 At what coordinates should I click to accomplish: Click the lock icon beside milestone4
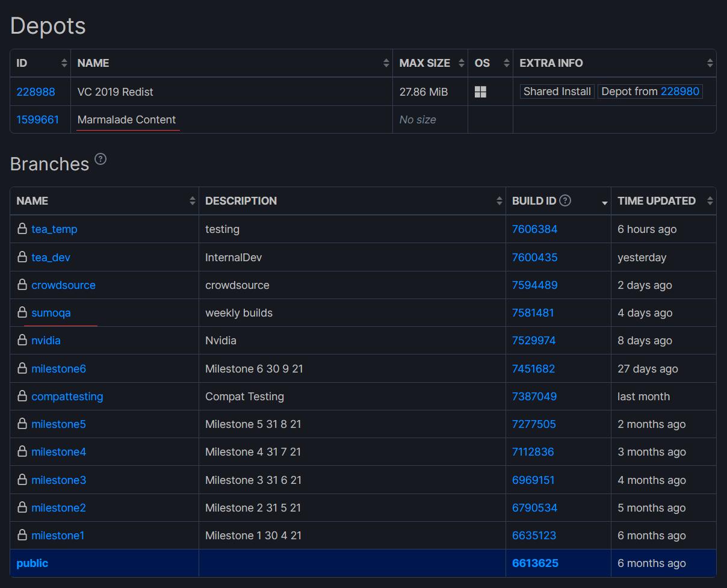[x=22, y=451]
